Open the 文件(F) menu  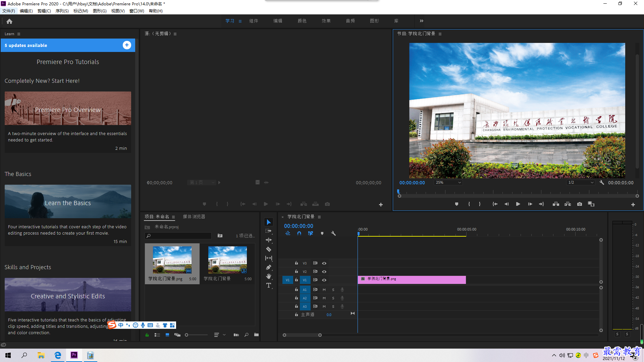click(9, 11)
